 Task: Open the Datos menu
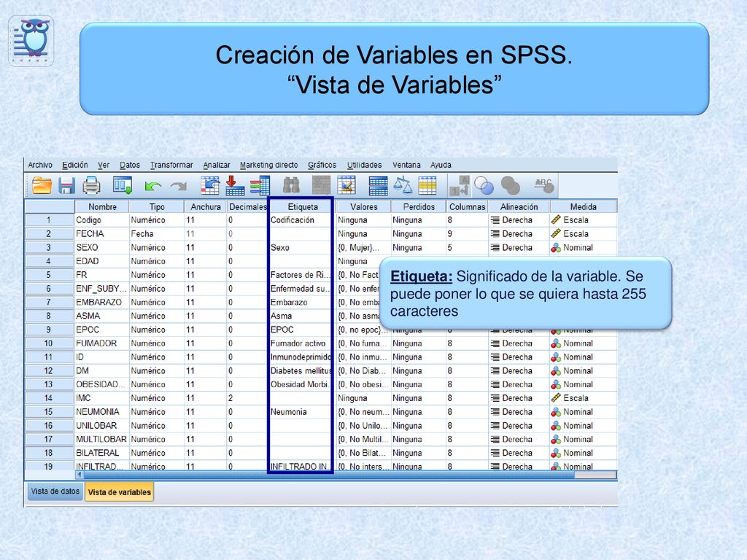130,165
